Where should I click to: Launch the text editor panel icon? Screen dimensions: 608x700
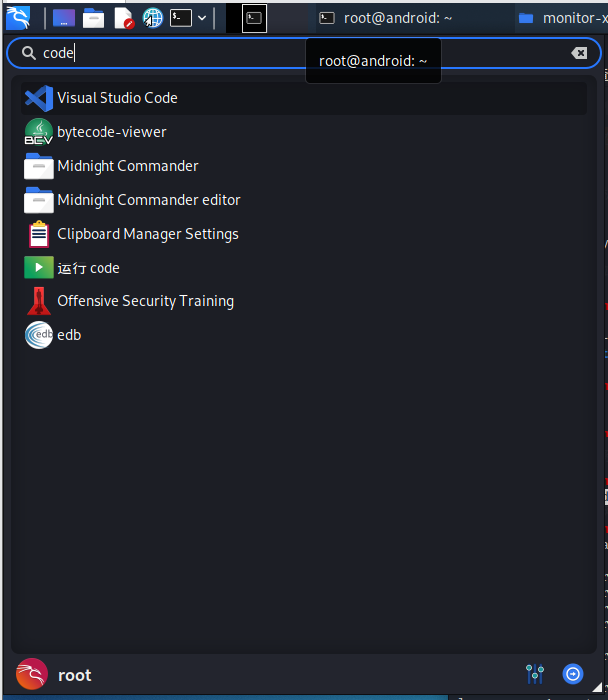pos(124,18)
